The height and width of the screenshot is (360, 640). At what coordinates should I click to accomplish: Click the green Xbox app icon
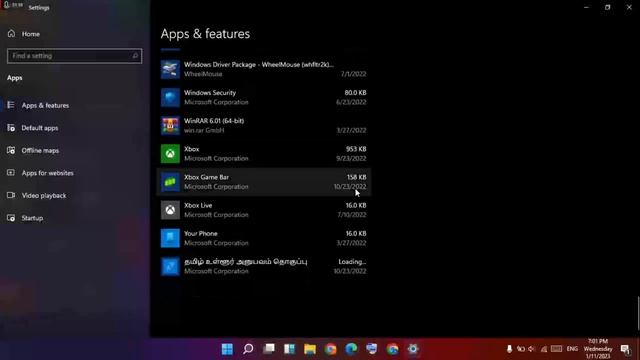[170, 154]
